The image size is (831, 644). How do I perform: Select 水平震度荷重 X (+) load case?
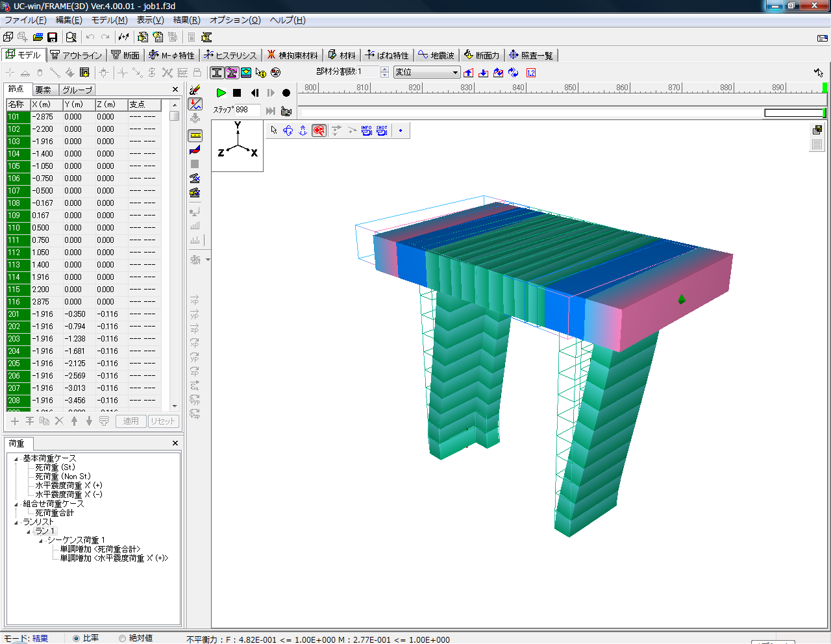click(x=69, y=486)
